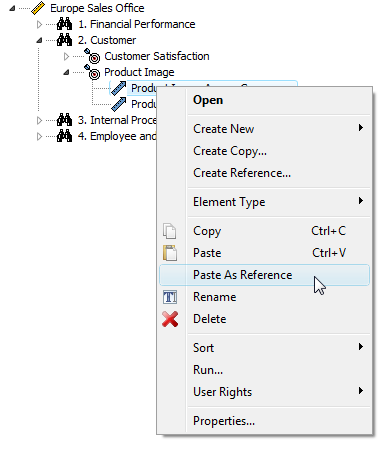
Task: Open Properties... from context menu
Action: click(264, 421)
